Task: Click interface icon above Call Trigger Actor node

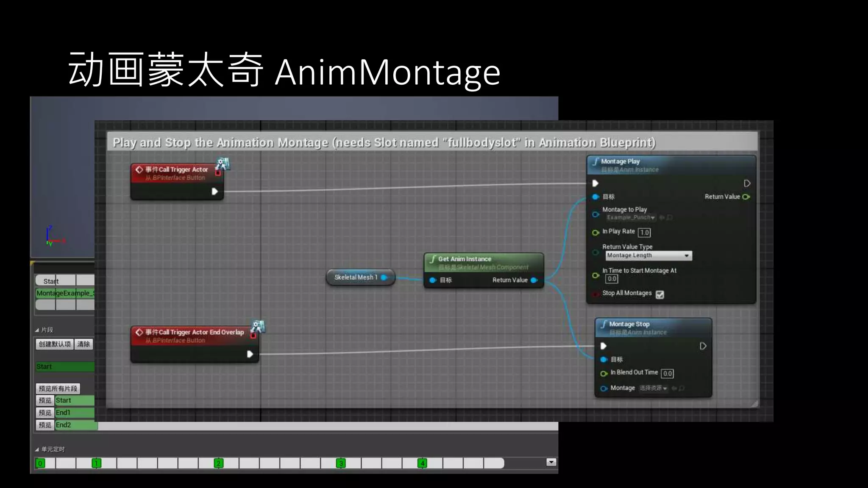Action: coord(223,164)
